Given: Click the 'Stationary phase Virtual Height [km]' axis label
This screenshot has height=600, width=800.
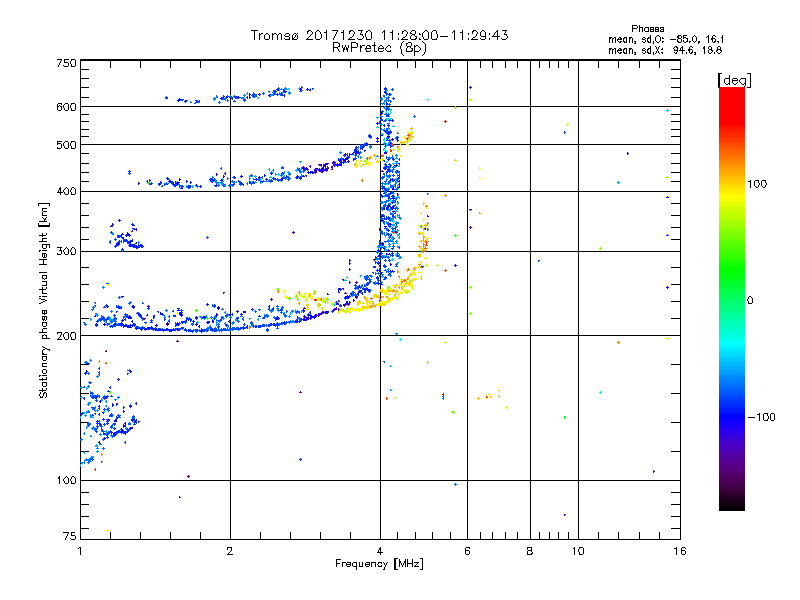Looking at the screenshot, I should click(x=43, y=301).
